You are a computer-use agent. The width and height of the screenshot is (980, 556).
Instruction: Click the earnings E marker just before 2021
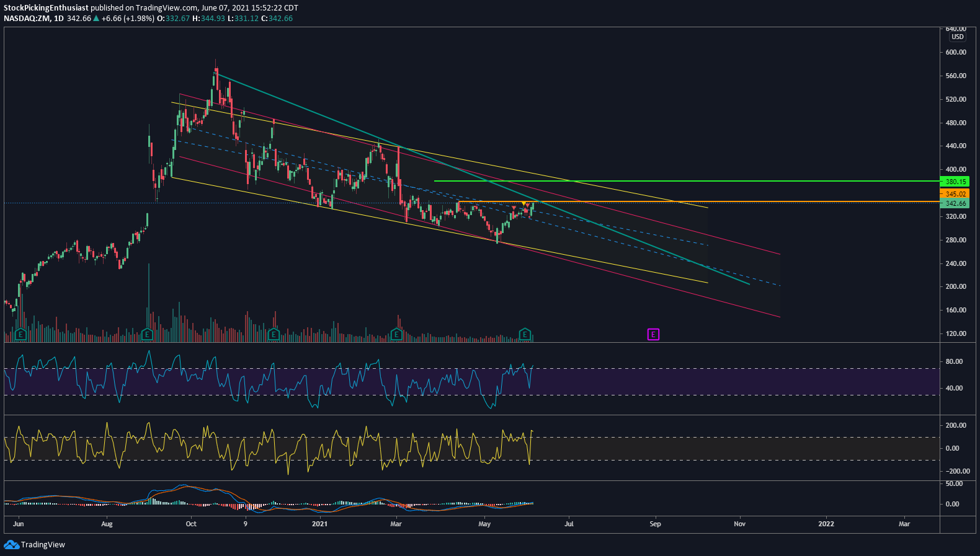274,335
